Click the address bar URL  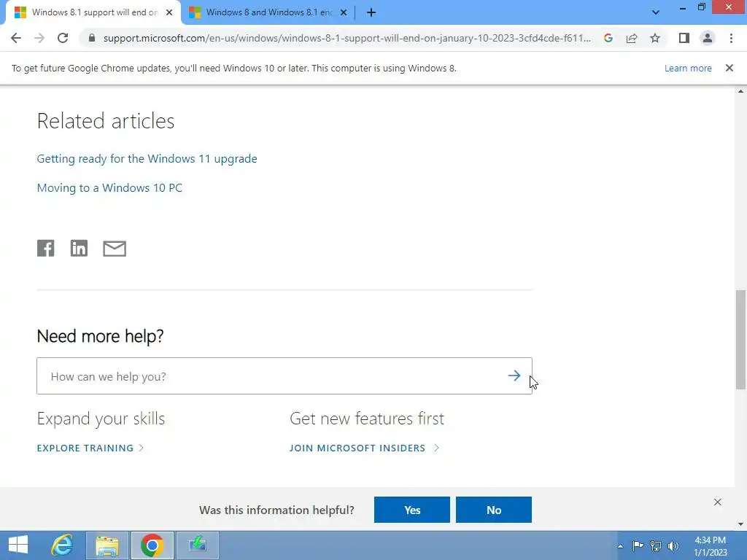point(347,38)
